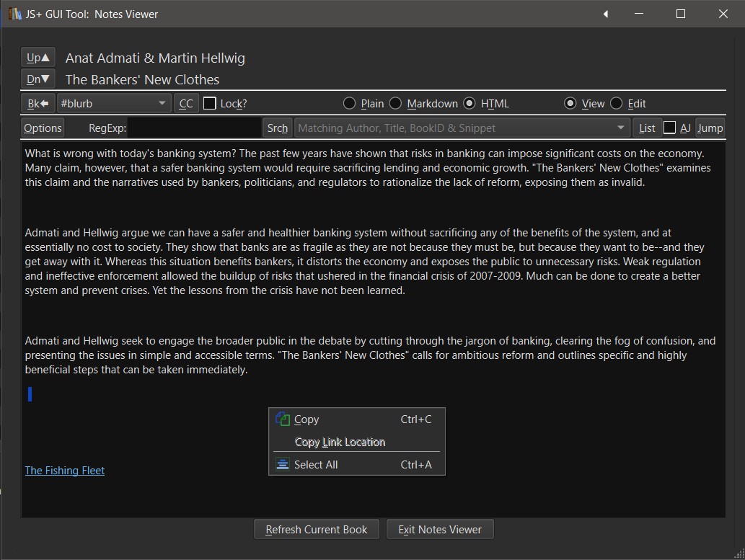Screen dimensions: 745x560
Task: Click into the RegExp input field
Action: 195,128
